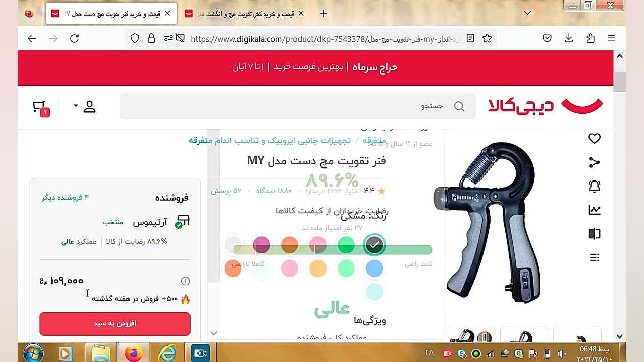Image resolution: width=644 pixels, height=362 pixels.
Task: Open the extensions puzzle icon
Action: coord(590,38)
